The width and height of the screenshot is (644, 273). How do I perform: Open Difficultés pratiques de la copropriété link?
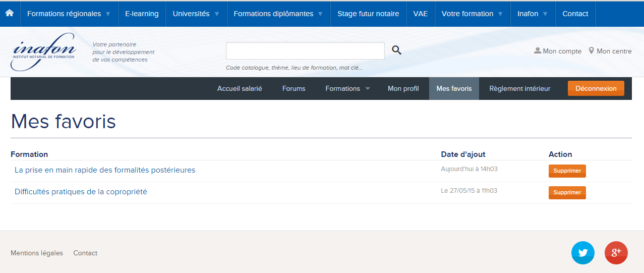click(x=81, y=192)
